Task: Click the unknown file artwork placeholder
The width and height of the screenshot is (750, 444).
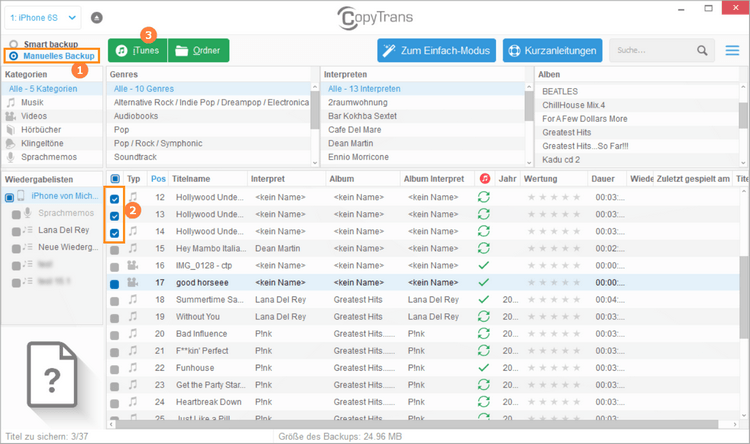Action: click(52, 374)
